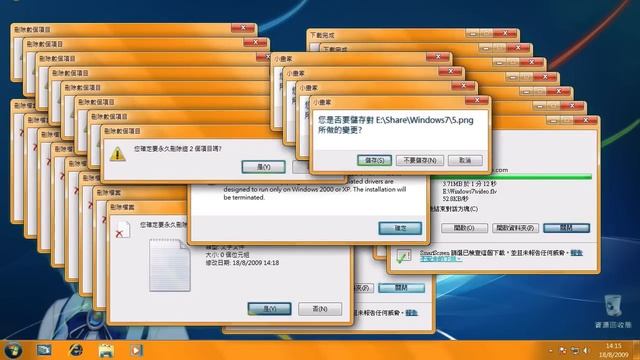The image size is (640, 360).
Task: Minimize the front download dialog window
Action: click(x=553, y=120)
